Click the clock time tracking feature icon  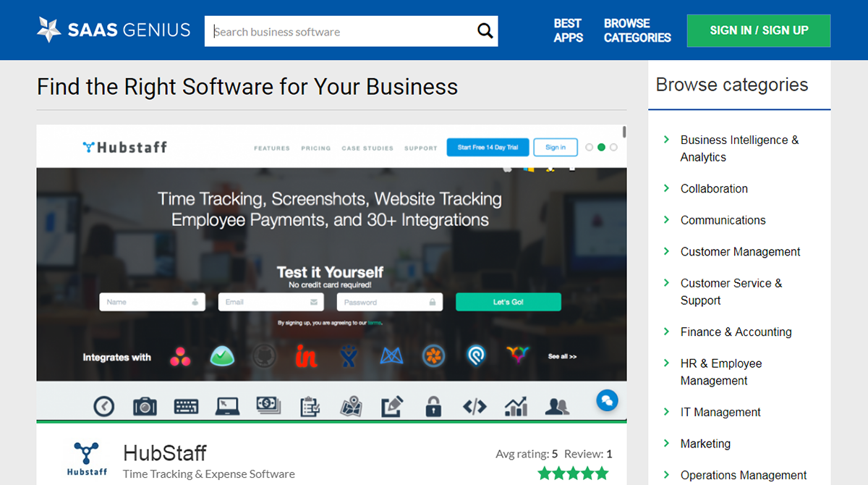coord(103,406)
